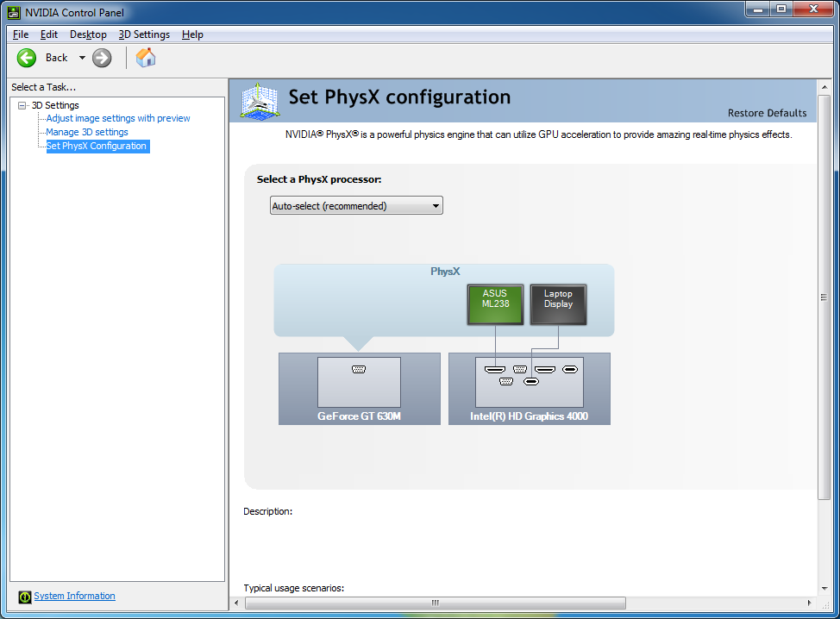Screen dimensions: 840x619
Task: Click the NVIDIA Control Panel title bar icon
Action: tap(14, 12)
